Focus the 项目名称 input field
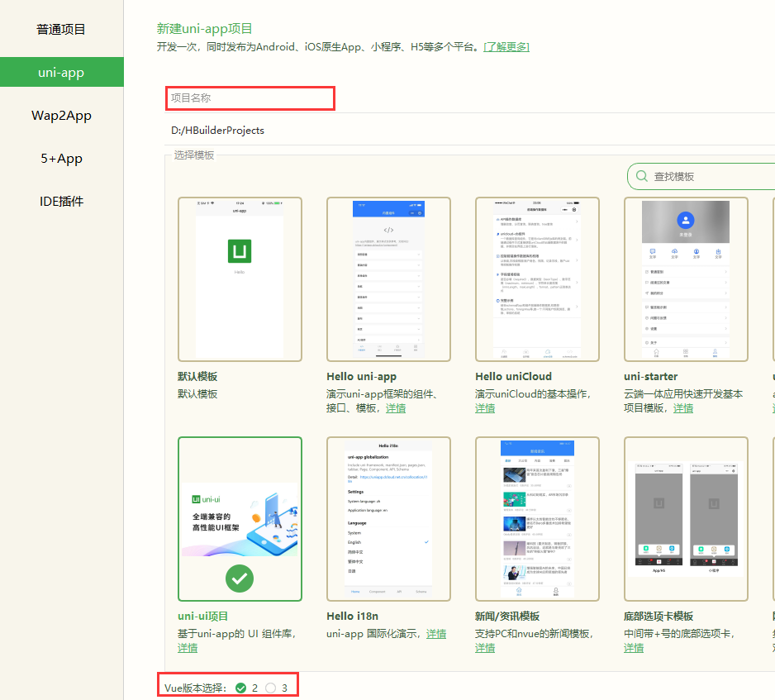The image size is (775, 700). [x=250, y=98]
